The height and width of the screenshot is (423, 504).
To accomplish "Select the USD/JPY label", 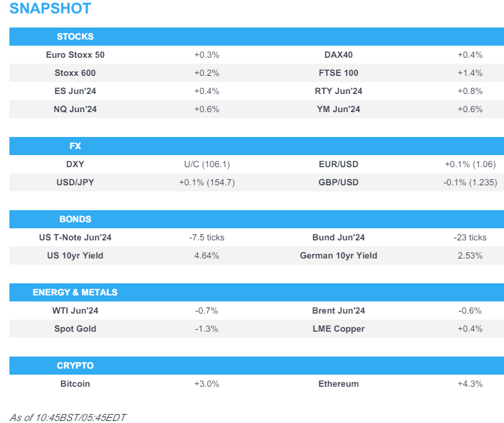I will click(75, 182).
